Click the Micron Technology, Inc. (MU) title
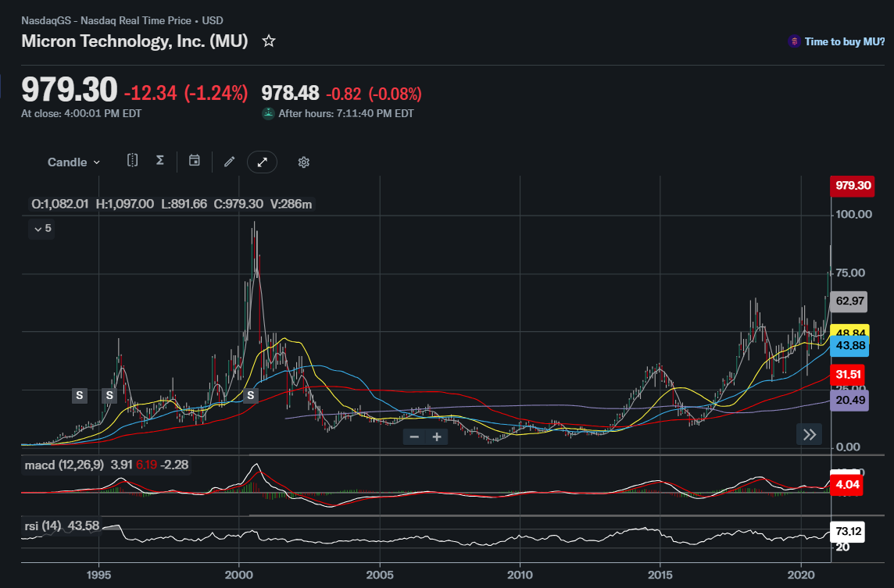The image size is (894, 588). (x=134, y=41)
